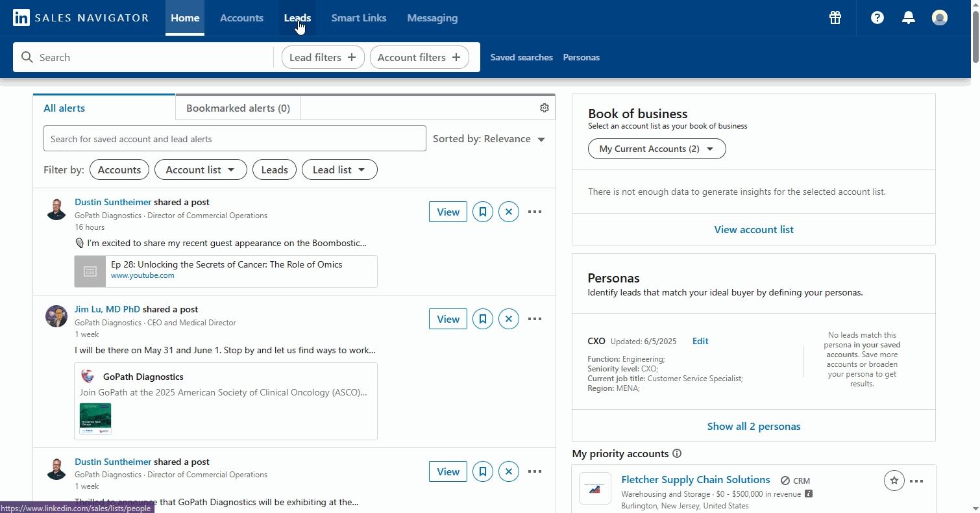Screen dimensions: 980x513
Task: Open Fletcher Supply Chain Solutions account
Action: tap(696, 480)
